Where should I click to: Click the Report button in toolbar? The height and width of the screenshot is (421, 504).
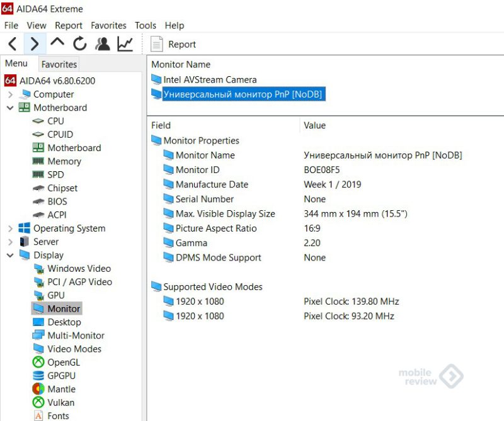click(x=174, y=45)
